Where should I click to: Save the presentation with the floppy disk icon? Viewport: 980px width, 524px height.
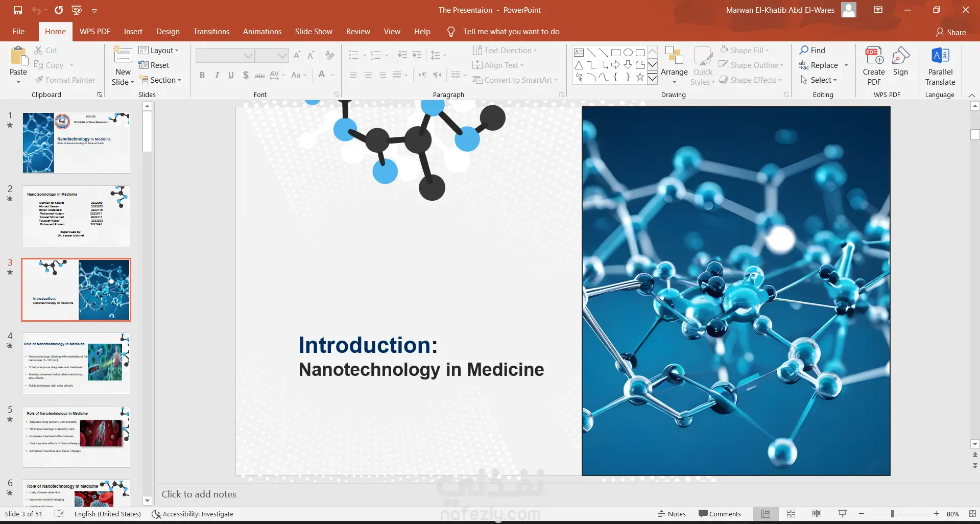(x=18, y=10)
